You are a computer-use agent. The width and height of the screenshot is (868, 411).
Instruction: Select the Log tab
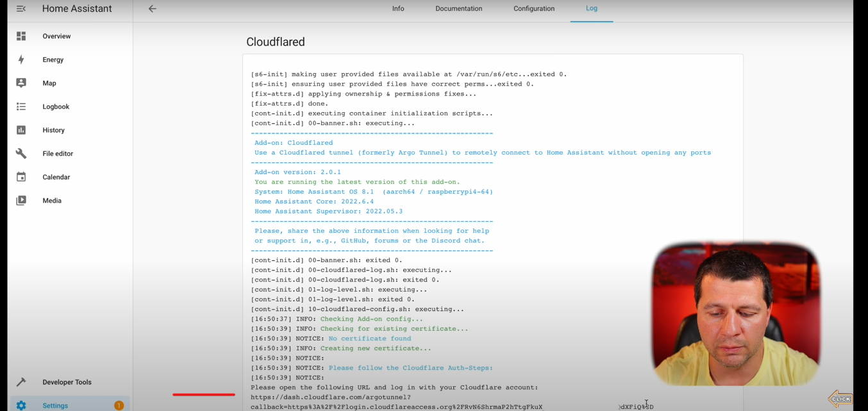[x=592, y=9]
